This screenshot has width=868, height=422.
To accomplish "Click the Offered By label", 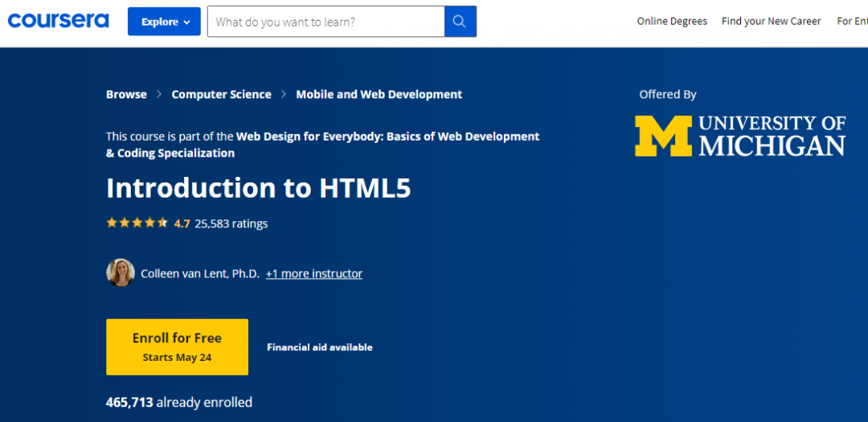I will pos(668,95).
